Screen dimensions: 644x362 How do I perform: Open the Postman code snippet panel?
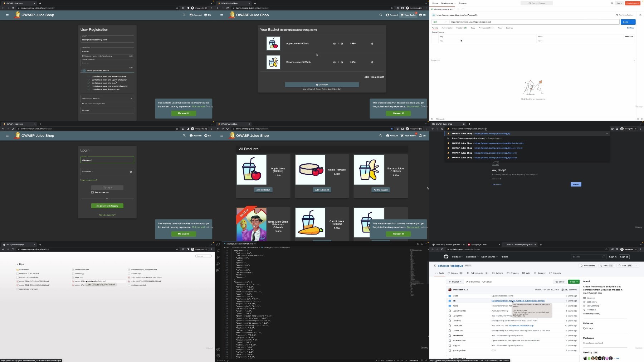coord(640,15)
